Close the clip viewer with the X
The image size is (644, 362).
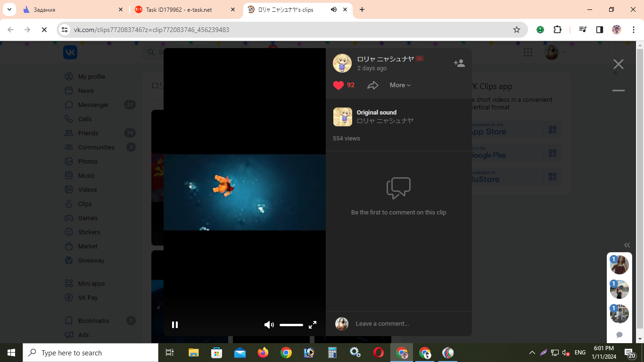pos(619,64)
